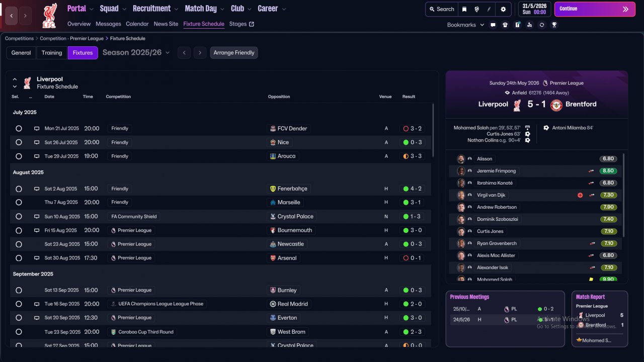Screen dimensions: 644x362
Task: Open the Squad dropdown menu
Action: click(113, 9)
